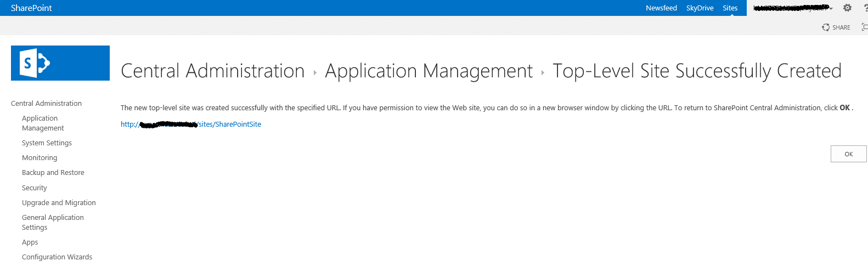Go to Newsfeed in the top bar
The height and width of the screenshot is (272, 868).
(x=661, y=8)
